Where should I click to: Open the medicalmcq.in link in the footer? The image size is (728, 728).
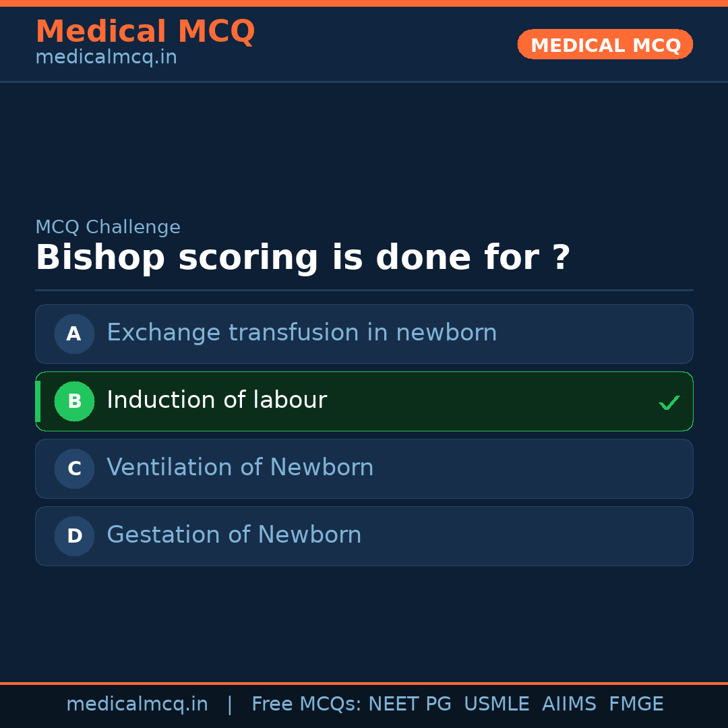click(137, 704)
